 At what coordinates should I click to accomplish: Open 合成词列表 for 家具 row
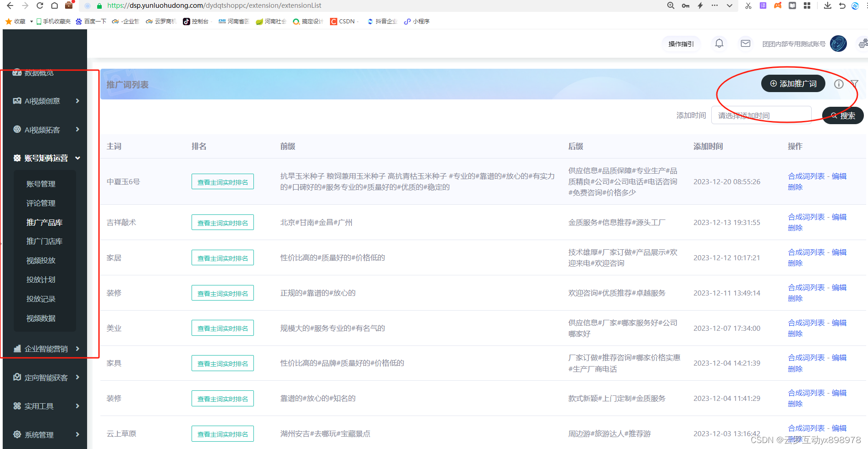pos(807,357)
